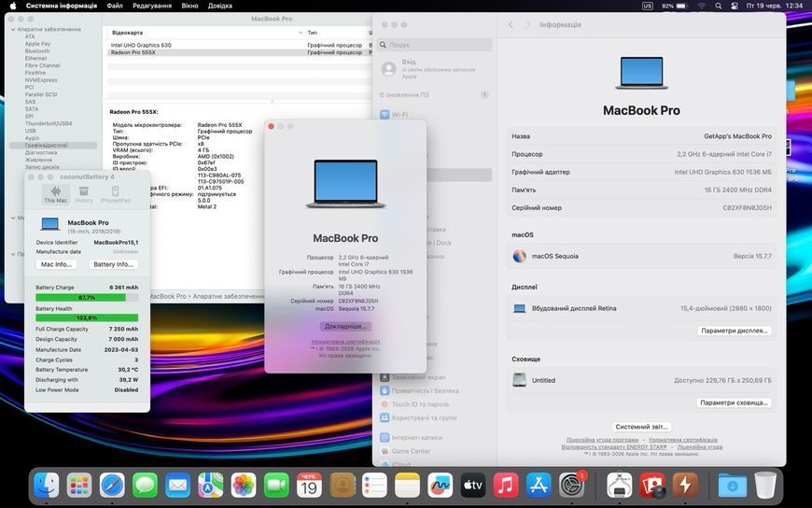812x508 pixels.
Task: Click the macOS Sequoia version row
Action: [641, 256]
